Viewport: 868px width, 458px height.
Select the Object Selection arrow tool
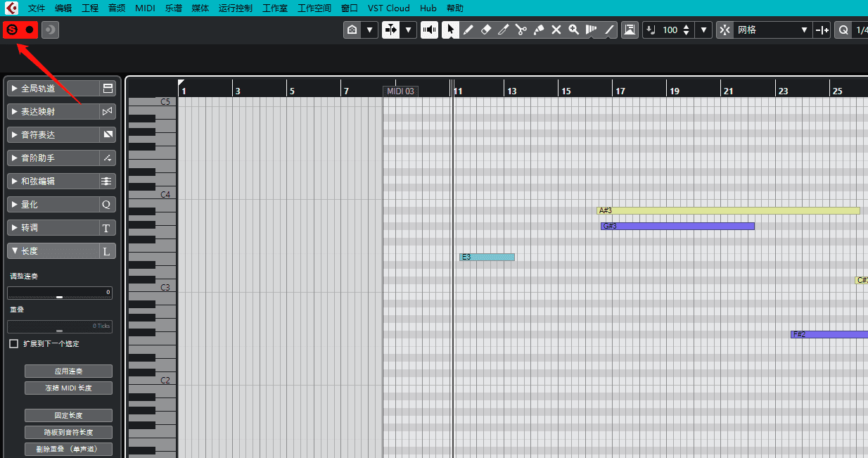point(450,30)
